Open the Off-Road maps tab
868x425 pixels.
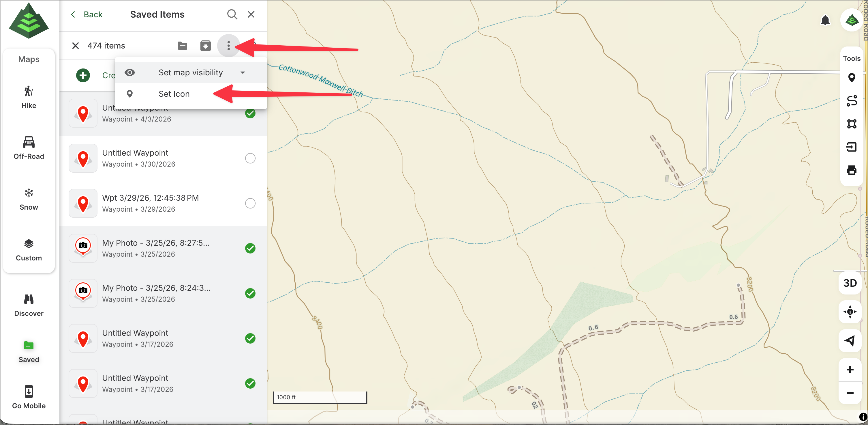[x=29, y=148]
